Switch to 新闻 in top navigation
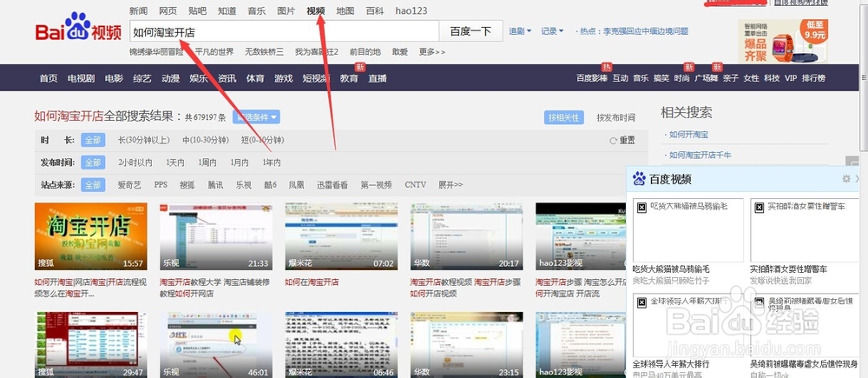Image resolution: width=868 pixels, height=378 pixels. 138,10
